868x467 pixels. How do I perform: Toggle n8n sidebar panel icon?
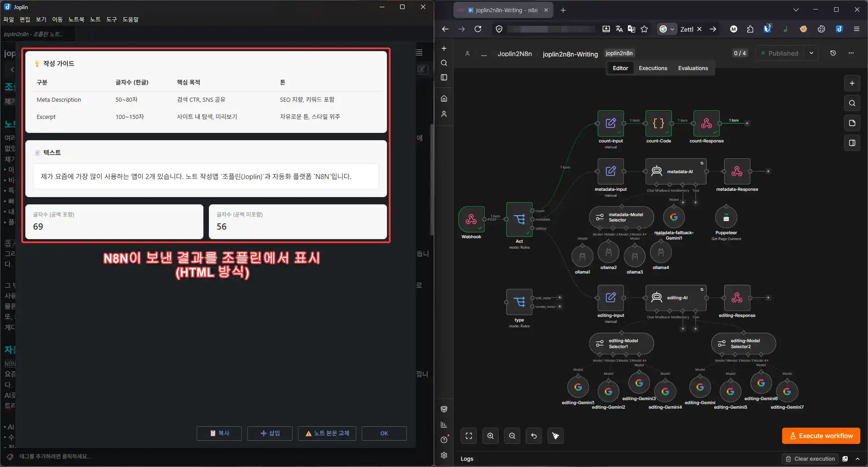444,77
